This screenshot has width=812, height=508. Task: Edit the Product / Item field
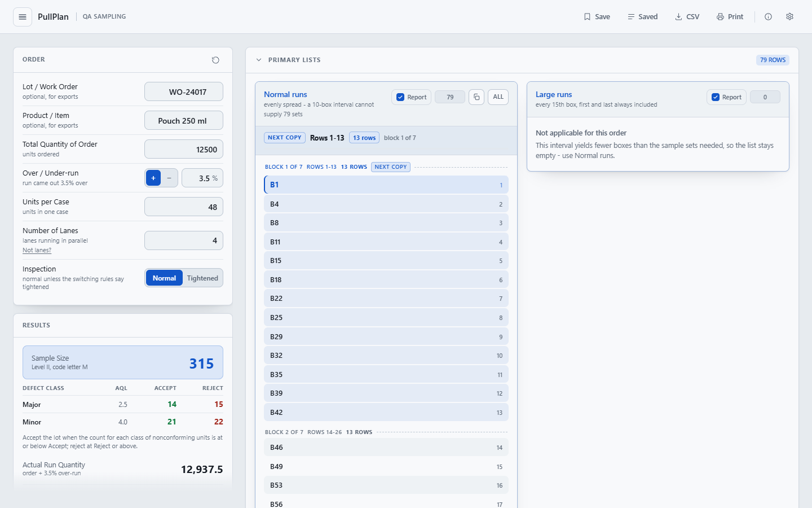[x=184, y=120]
